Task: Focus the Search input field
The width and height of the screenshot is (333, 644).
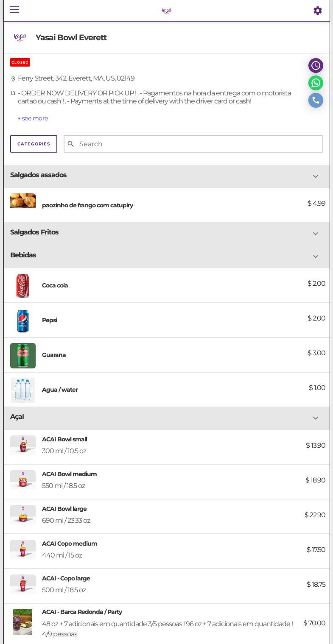Action: [199, 144]
